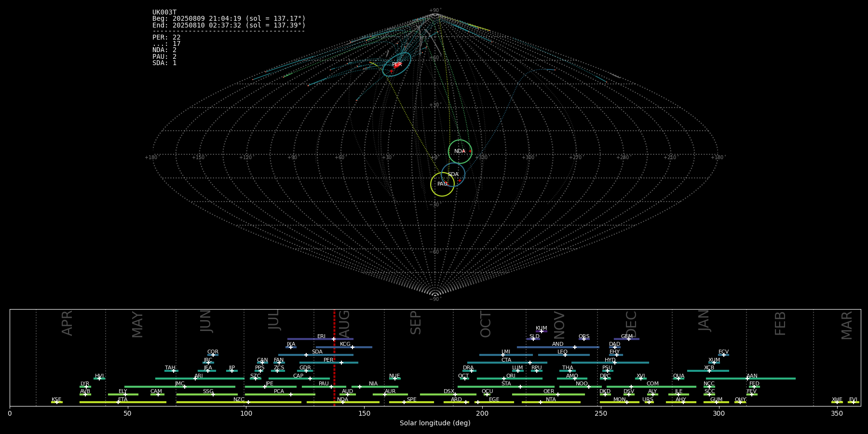This screenshot has width=868, height=434.
Task: Click the '+90' latitude label at map top
Action: pyautogui.click(x=435, y=10)
